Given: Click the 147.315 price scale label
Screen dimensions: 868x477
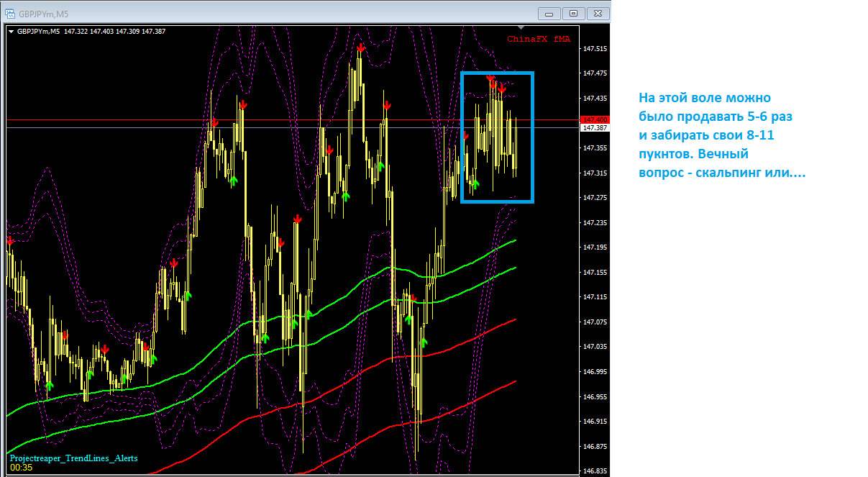Looking at the screenshot, I should pyautogui.click(x=595, y=173).
